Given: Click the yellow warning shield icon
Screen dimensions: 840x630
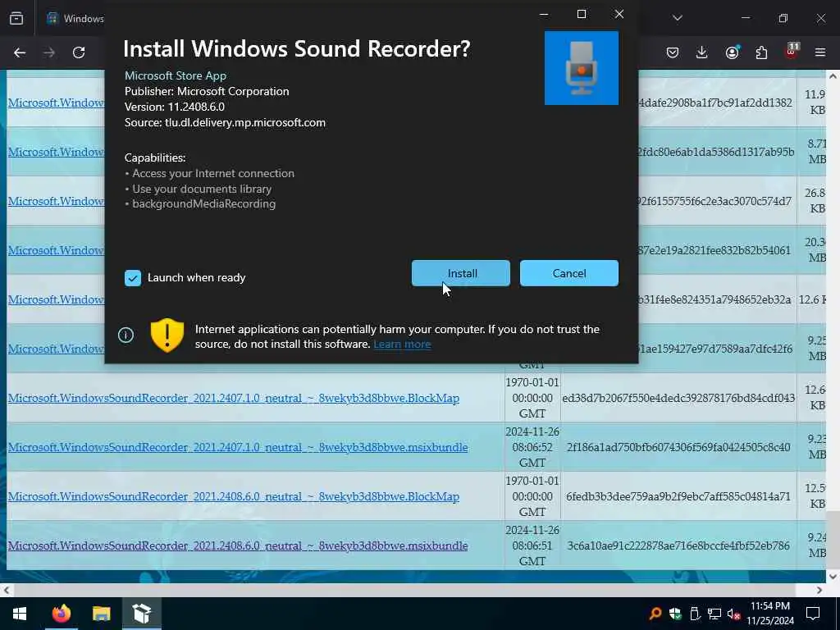Looking at the screenshot, I should (167, 336).
